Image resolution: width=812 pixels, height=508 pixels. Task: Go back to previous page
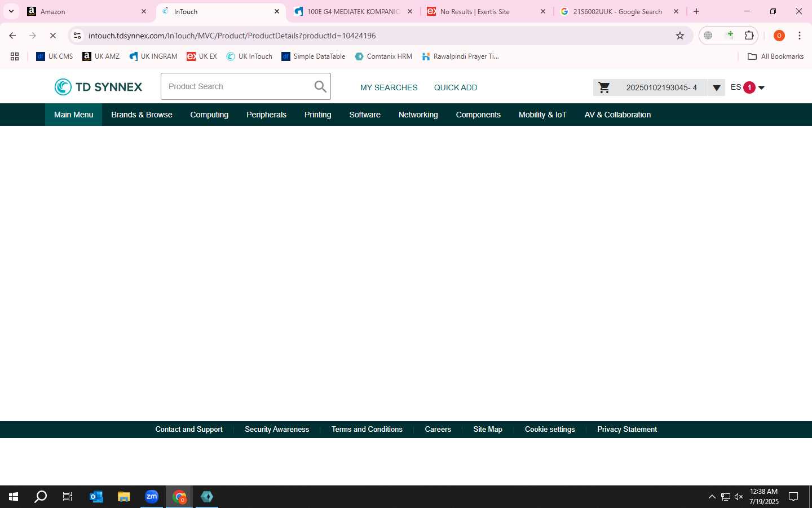12,36
